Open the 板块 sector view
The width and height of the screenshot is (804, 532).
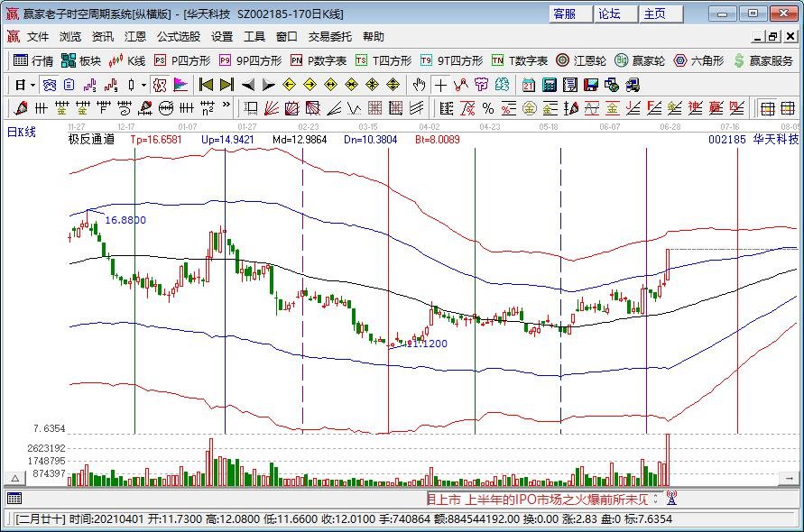click(x=81, y=61)
